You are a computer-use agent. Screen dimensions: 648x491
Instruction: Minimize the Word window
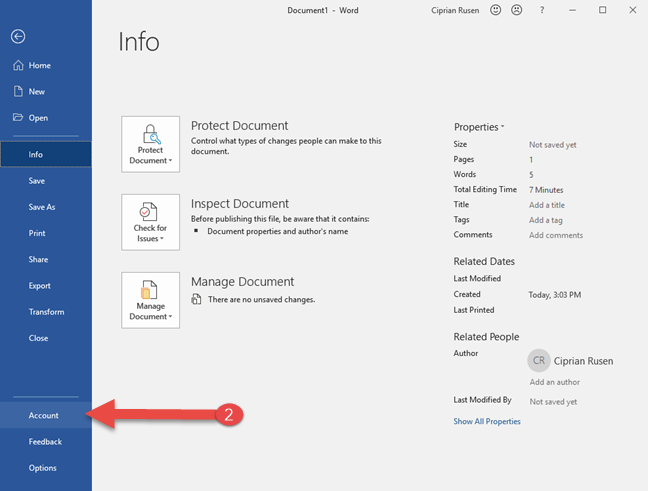coord(572,10)
